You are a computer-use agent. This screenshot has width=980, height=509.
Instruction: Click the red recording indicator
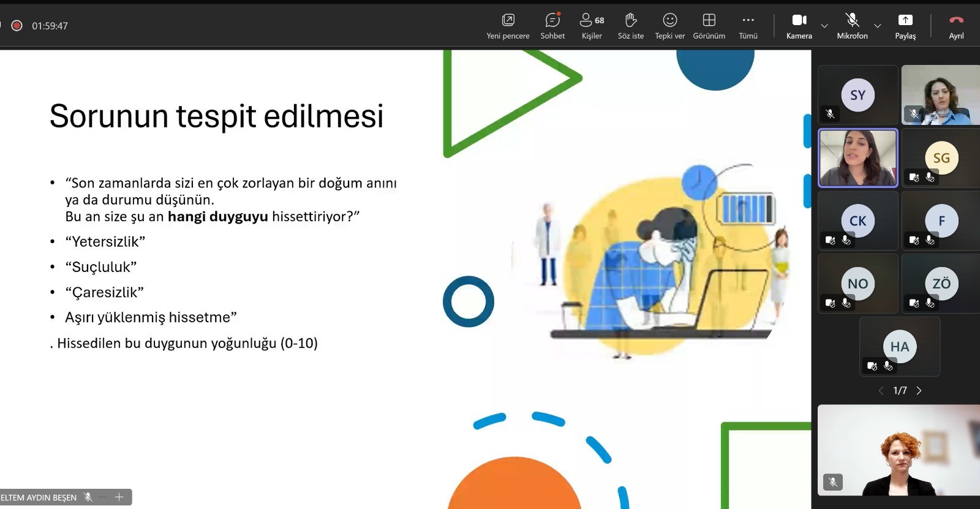(x=17, y=26)
